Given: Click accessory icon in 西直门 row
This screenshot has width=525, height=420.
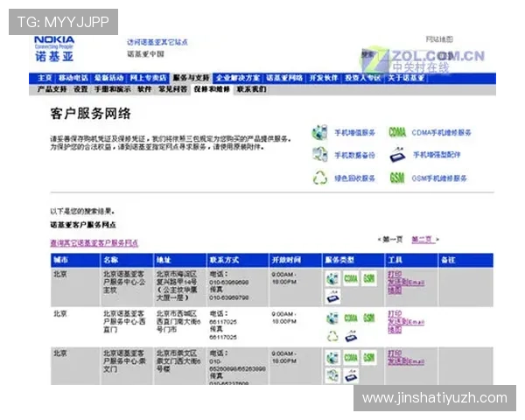Looking at the screenshot, I should [351, 336].
